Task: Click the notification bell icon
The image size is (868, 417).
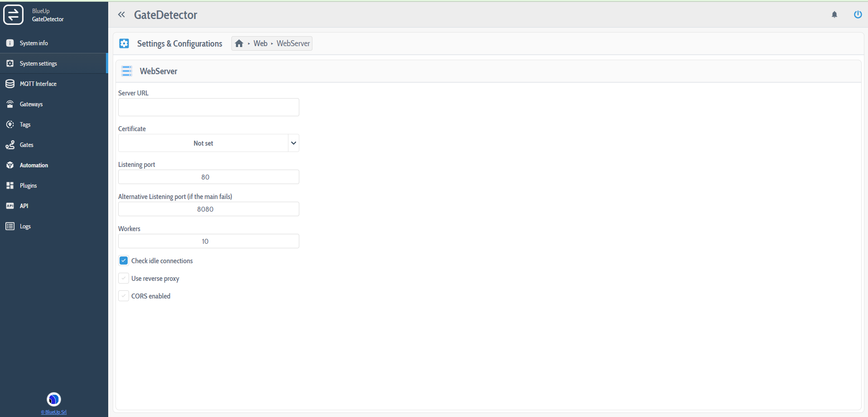Action: (834, 14)
